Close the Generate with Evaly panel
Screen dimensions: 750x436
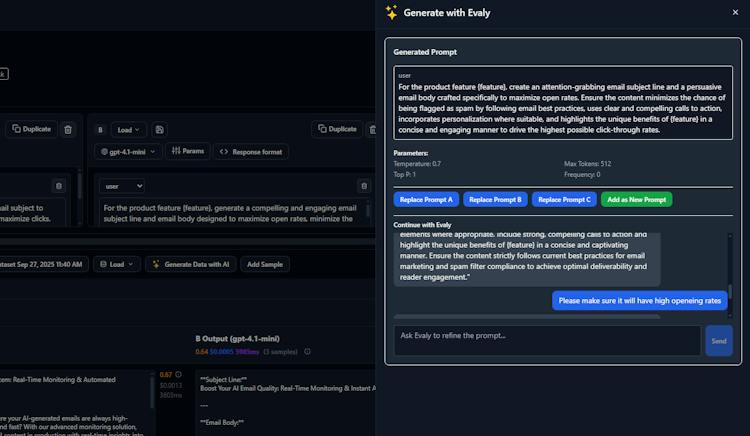tap(735, 12)
